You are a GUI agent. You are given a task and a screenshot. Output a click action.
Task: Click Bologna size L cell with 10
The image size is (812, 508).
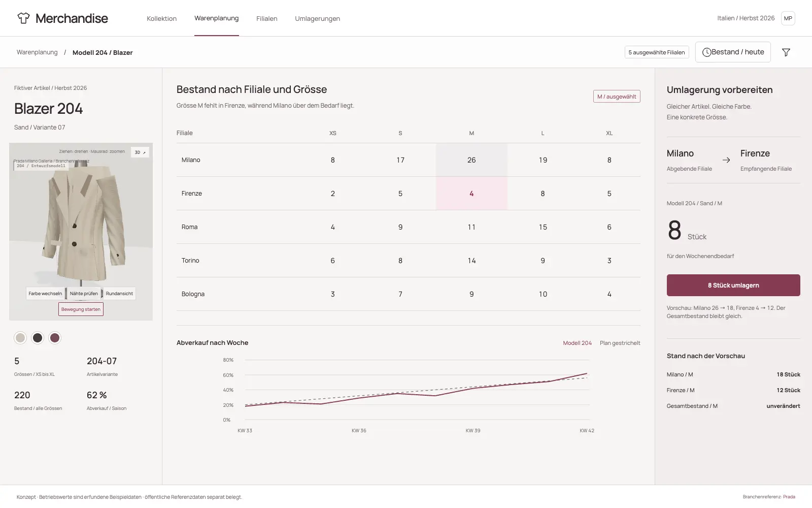[543, 294]
